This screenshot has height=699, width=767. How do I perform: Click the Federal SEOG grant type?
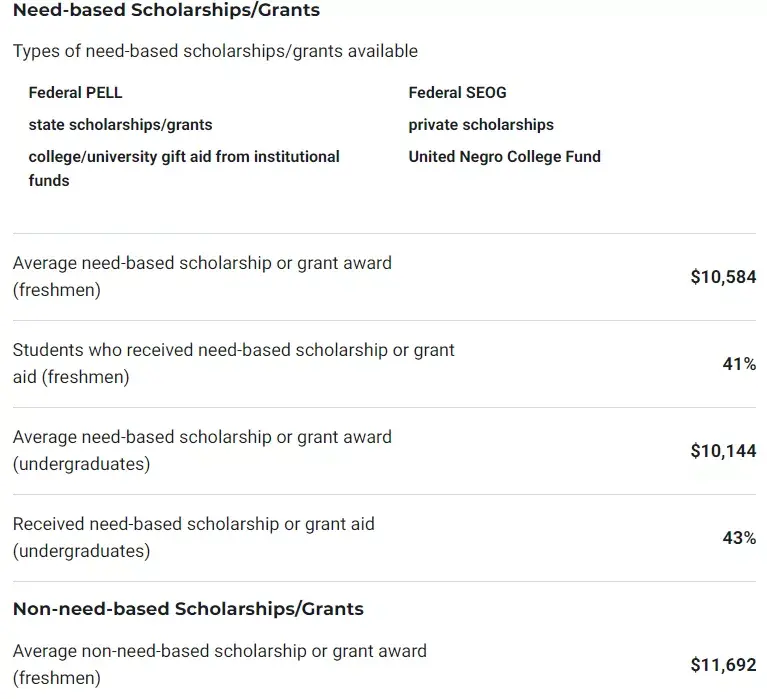[x=457, y=93]
